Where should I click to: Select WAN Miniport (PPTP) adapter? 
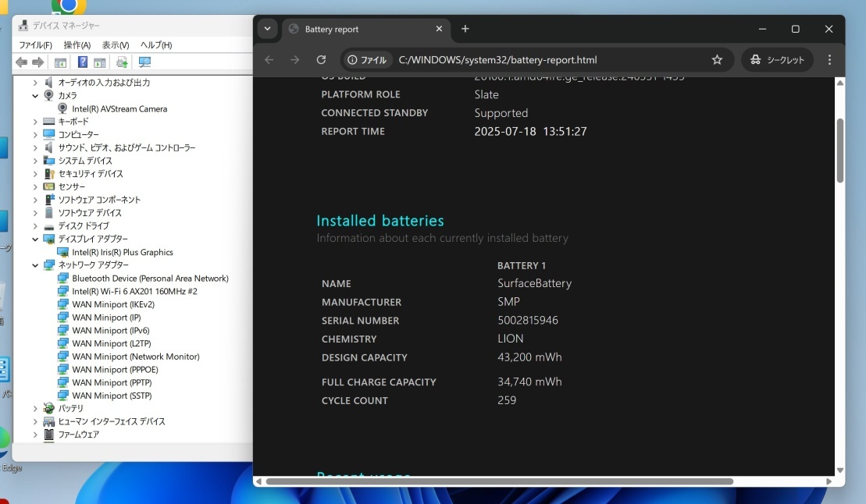click(x=112, y=382)
